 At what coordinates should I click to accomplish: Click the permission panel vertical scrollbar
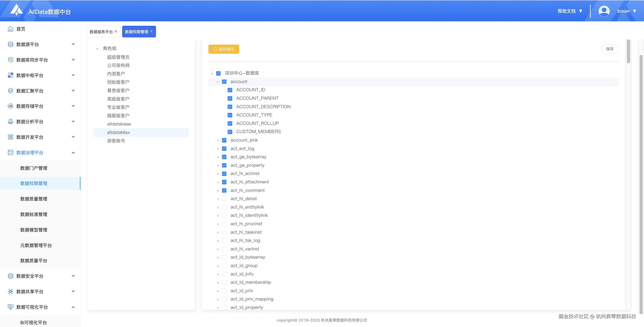[628, 51]
